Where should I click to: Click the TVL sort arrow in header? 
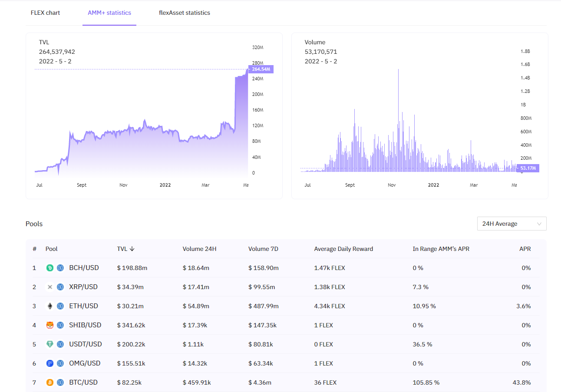[132, 249]
